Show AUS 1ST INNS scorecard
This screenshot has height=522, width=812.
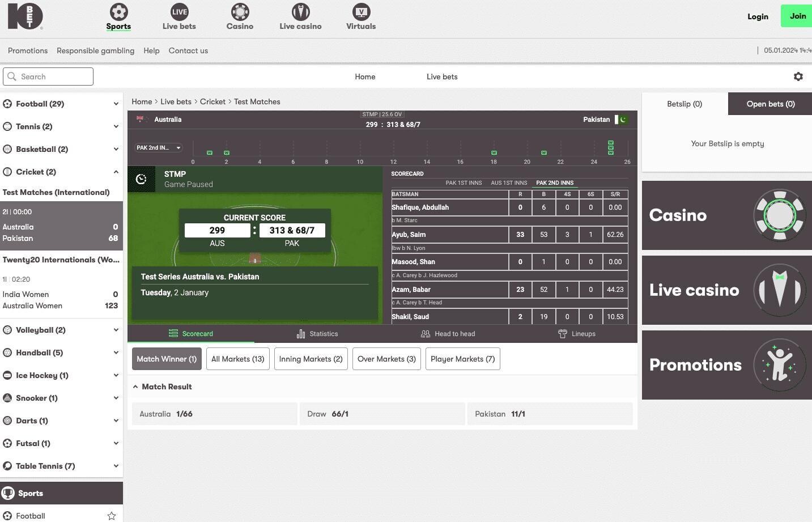tap(509, 183)
